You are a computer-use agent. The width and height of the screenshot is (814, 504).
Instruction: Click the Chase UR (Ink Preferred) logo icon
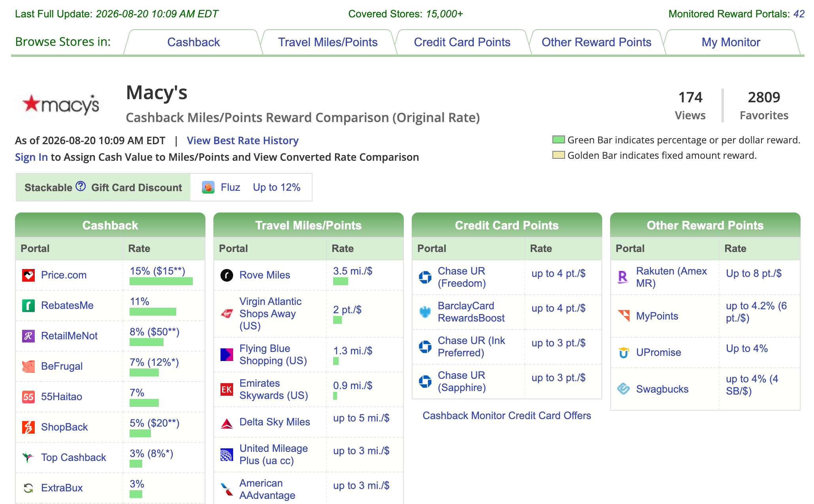coord(425,347)
